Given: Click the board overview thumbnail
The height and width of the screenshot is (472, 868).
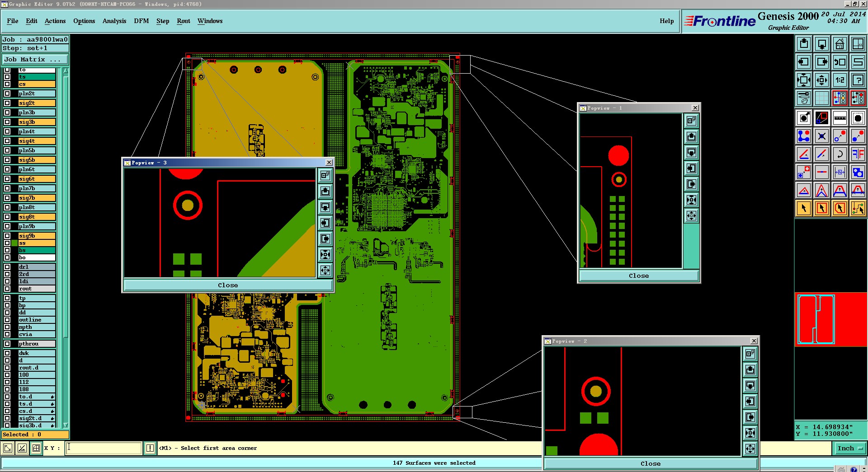Looking at the screenshot, I should 831,319.
